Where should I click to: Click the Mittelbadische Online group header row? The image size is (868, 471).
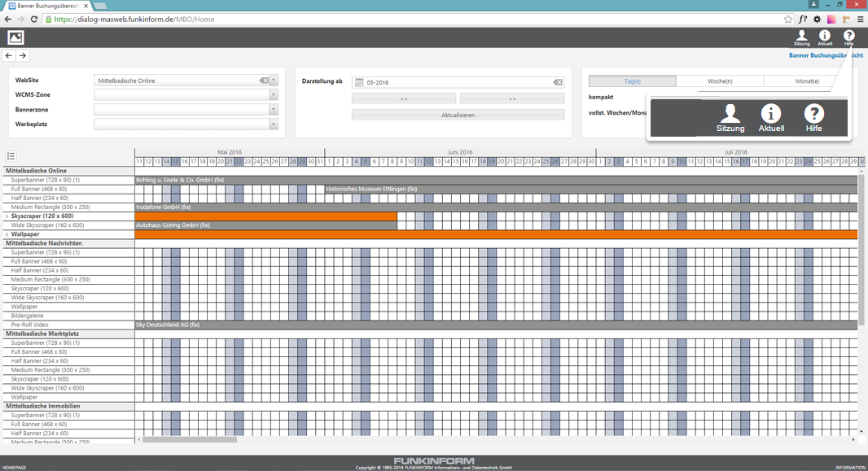coord(68,171)
